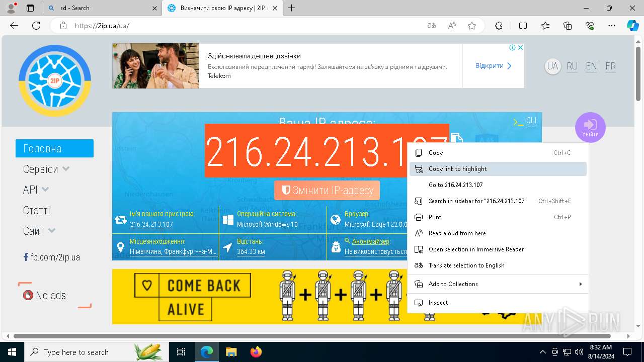
Task: Switch the site language to RU
Action: (572, 66)
